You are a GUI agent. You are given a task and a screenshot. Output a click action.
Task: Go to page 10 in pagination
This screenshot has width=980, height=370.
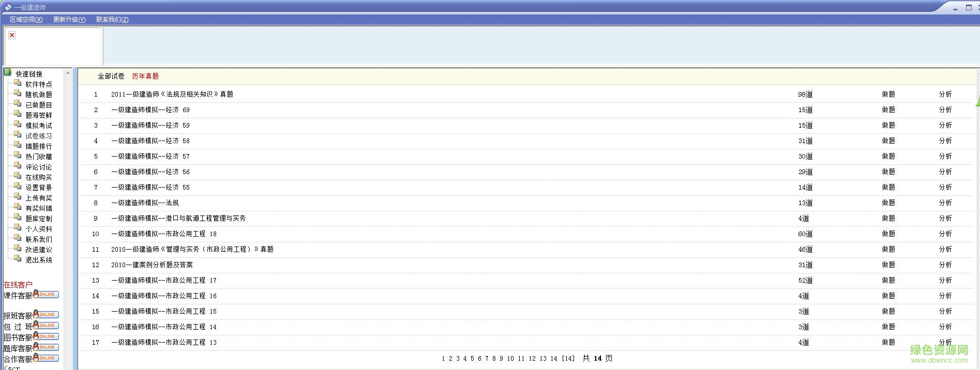point(510,358)
